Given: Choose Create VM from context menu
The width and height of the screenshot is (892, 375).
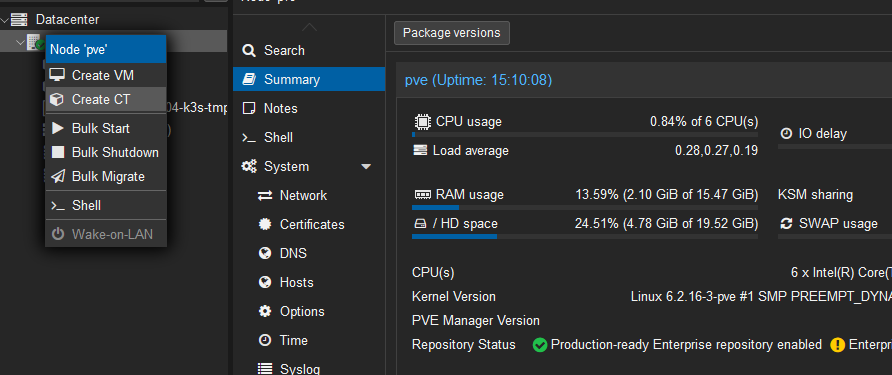Looking at the screenshot, I should tap(106, 75).
